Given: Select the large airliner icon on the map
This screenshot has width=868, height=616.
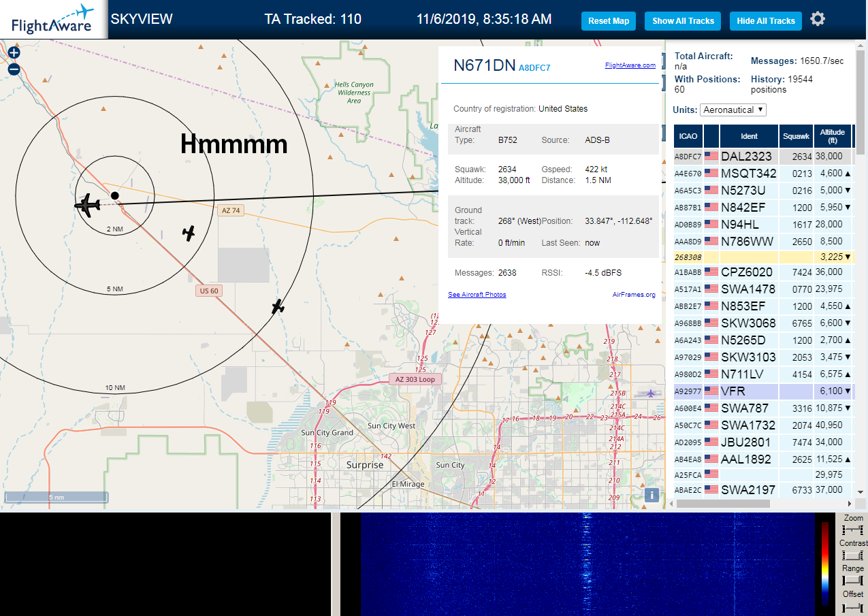Looking at the screenshot, I should (87, 204).
